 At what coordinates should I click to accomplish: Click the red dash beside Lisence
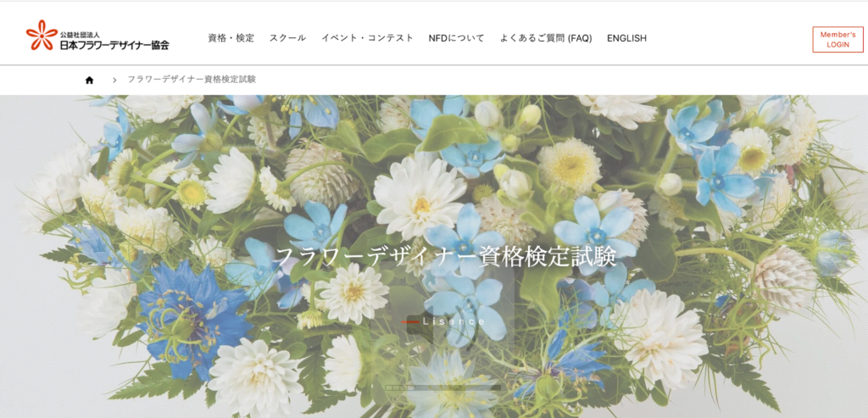point(410,321)
